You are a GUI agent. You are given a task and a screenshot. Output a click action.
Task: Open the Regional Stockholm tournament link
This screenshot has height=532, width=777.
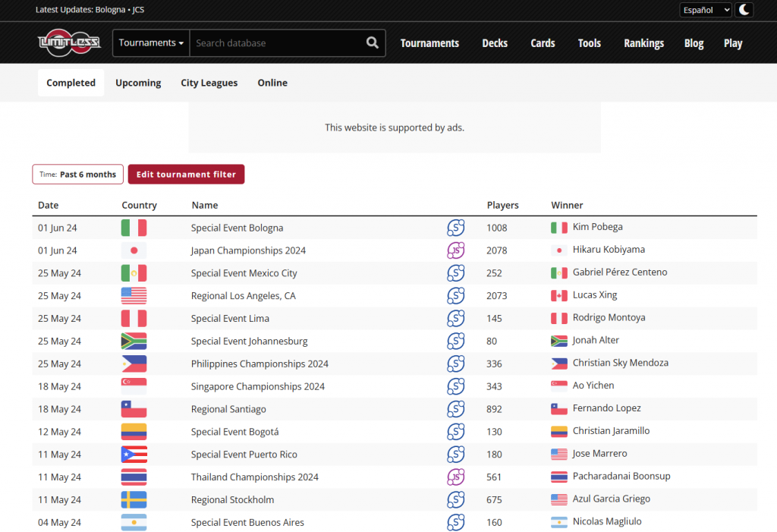pyautogui.click(x=232, y=500)
